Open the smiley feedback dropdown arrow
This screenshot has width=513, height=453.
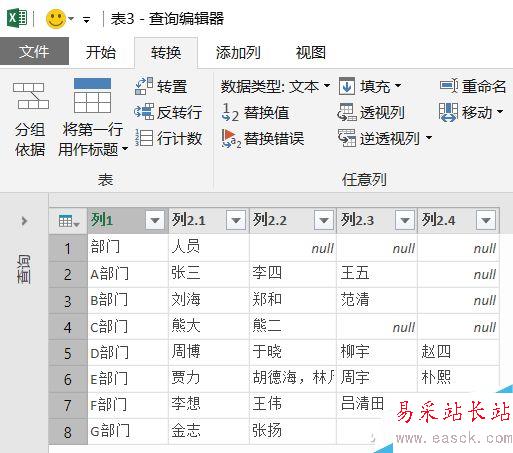click(71, 19)
